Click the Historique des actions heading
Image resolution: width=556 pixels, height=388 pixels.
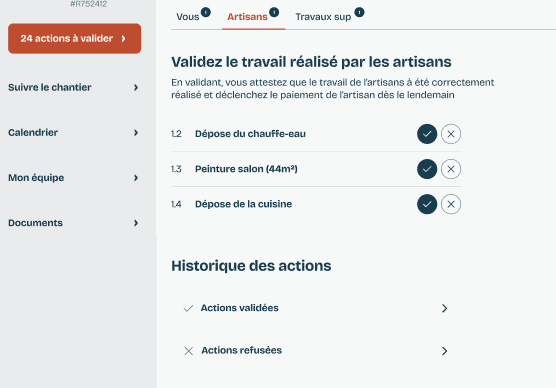[x=251, y=266]
